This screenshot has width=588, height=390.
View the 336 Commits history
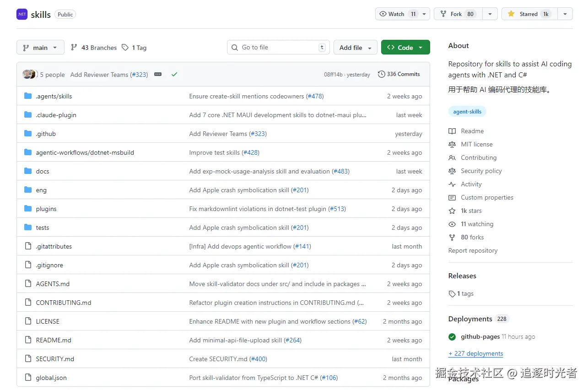pyautogui.click(x=399, y=74)
